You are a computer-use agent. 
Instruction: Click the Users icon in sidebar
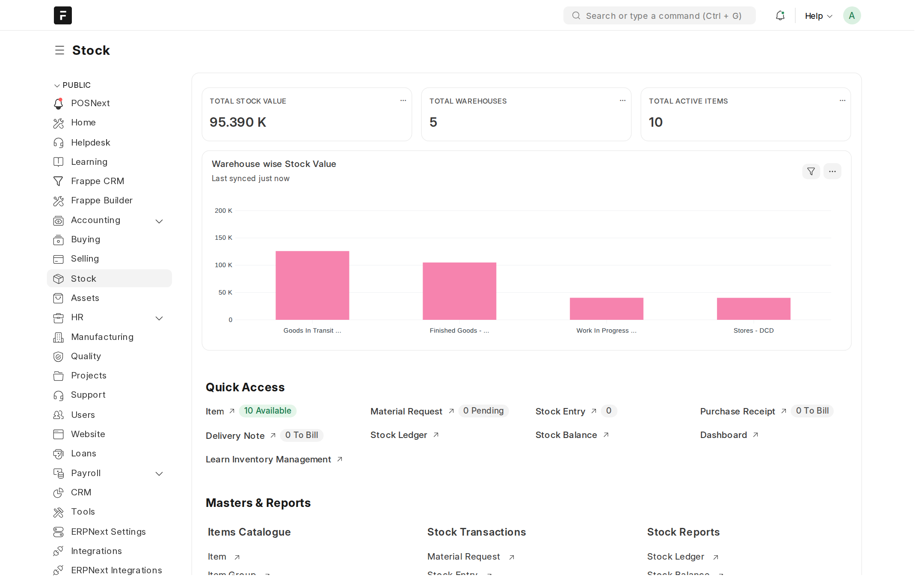58,415
